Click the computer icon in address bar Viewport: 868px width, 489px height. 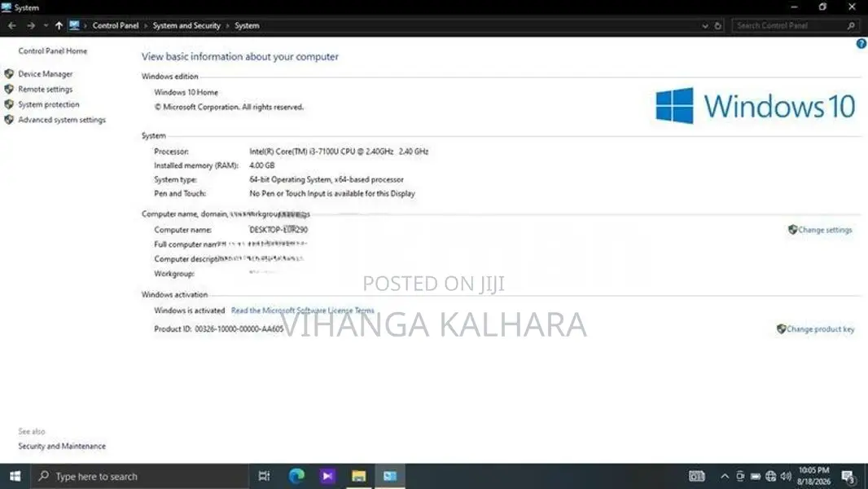point(74,25)
